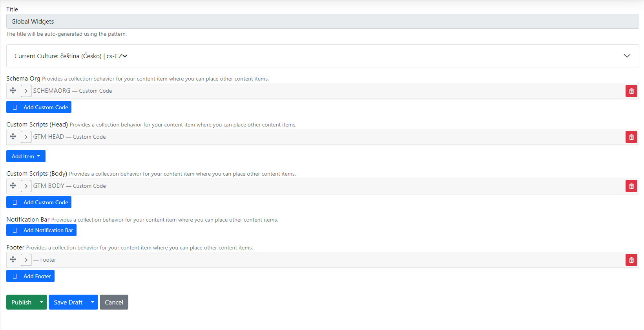Cancel editing Global Widgets
644x330 pixels.
[114, 302]
